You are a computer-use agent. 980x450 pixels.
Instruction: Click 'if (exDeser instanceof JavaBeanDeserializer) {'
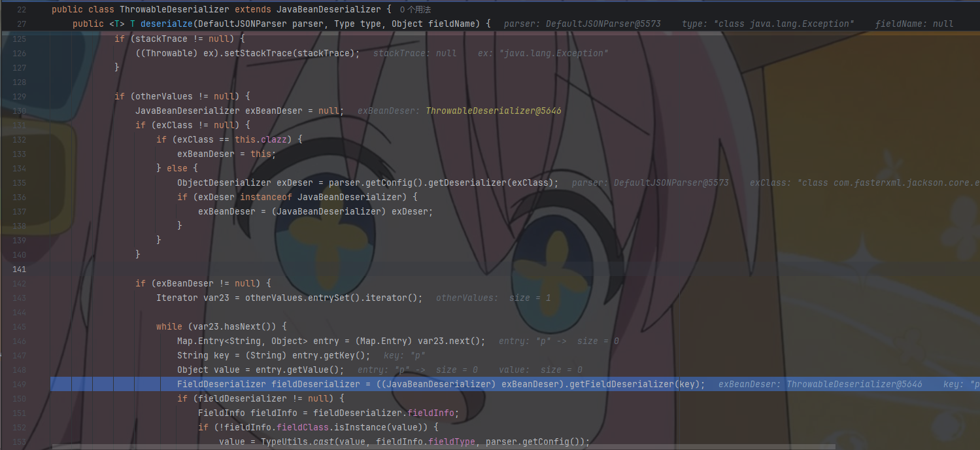pos(297,197)
